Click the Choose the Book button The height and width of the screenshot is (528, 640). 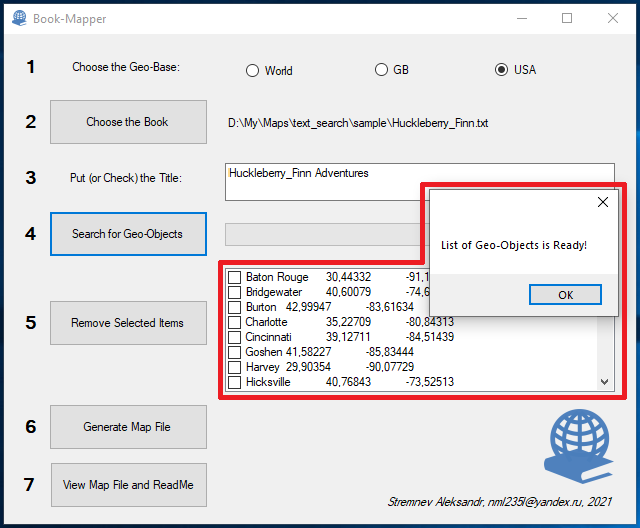pos(128,122)
